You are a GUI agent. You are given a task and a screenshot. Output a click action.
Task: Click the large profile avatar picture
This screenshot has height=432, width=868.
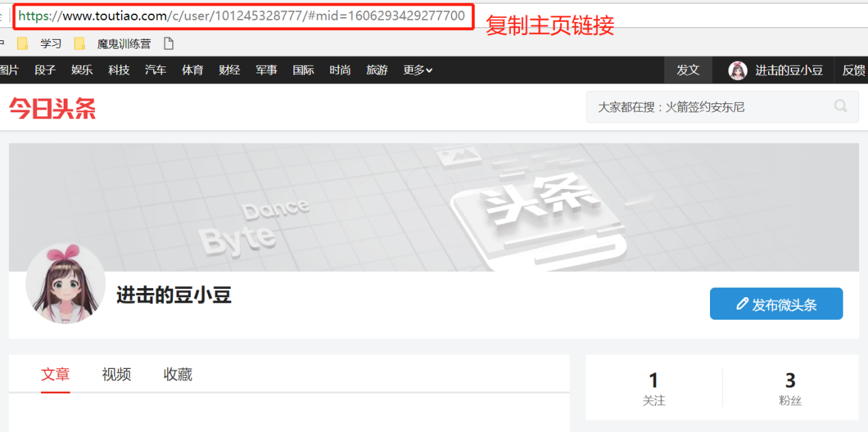[66, 283]
